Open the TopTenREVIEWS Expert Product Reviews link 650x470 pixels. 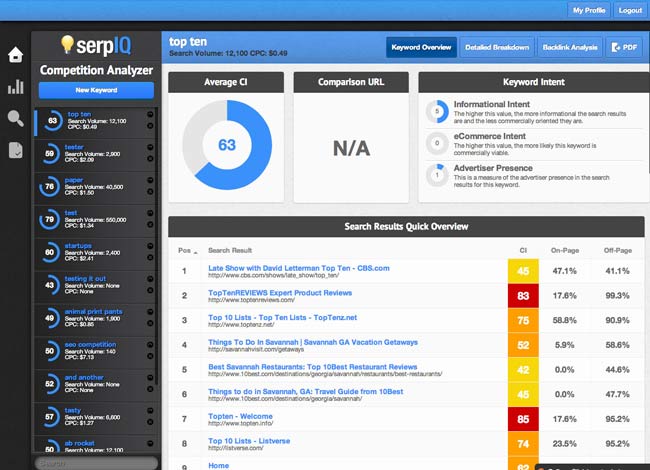(280, 293)
